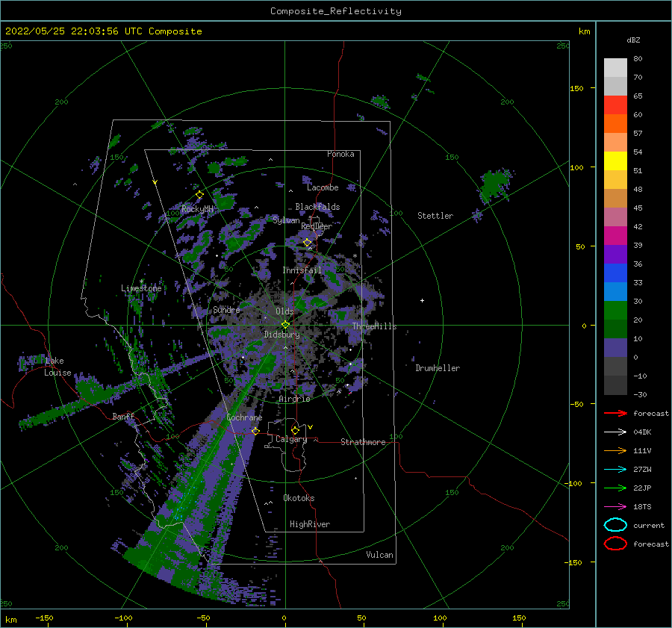This screenshot has width=672, height=628.
Task: Click the orange 111V arrow icon
Action: pos(615,450)
